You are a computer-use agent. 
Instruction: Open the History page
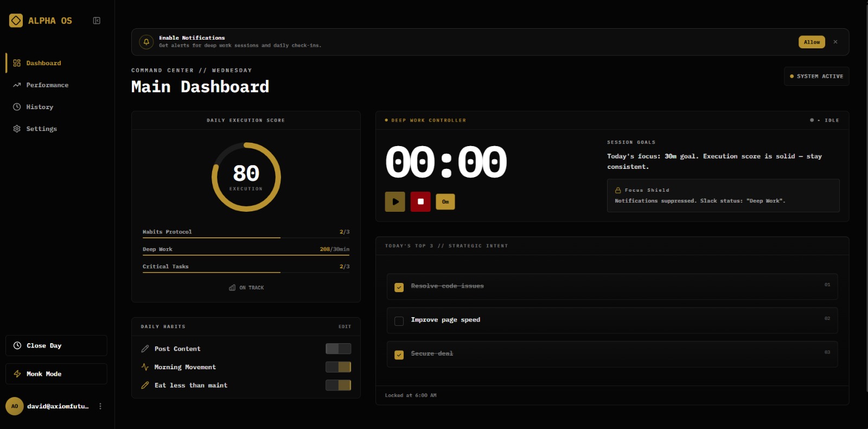[56, 107]
